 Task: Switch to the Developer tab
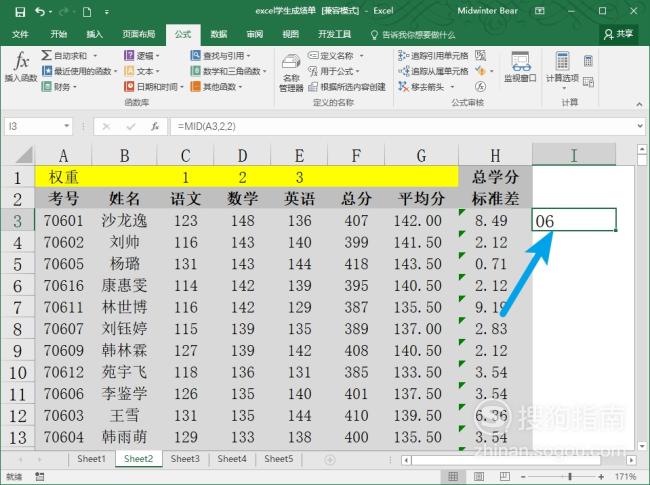pos(334,34)
